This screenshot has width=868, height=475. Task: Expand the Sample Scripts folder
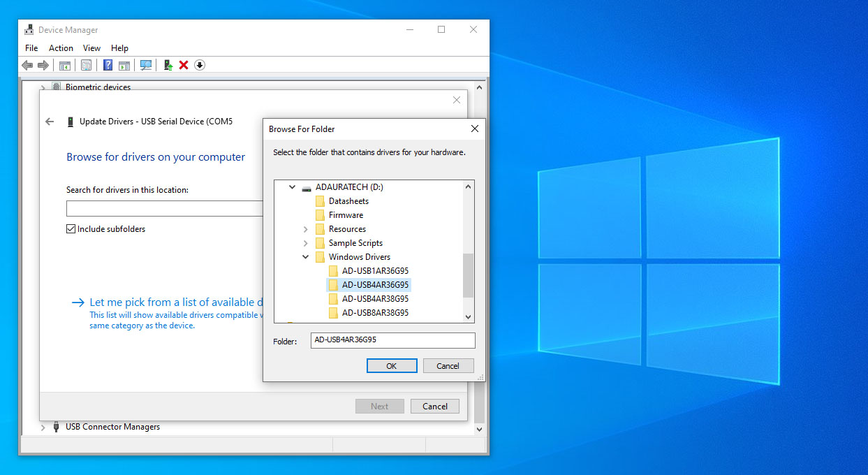306,243
